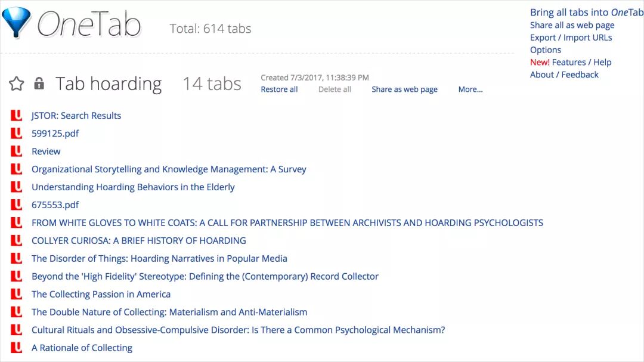Open the Options page
Viewport: 644px width, 362px height.
[546, 49]
